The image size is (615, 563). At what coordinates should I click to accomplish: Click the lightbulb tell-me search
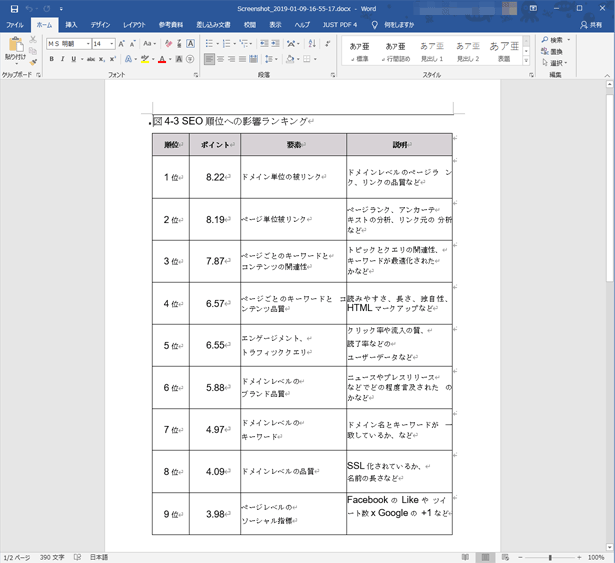tap(375, 25)
